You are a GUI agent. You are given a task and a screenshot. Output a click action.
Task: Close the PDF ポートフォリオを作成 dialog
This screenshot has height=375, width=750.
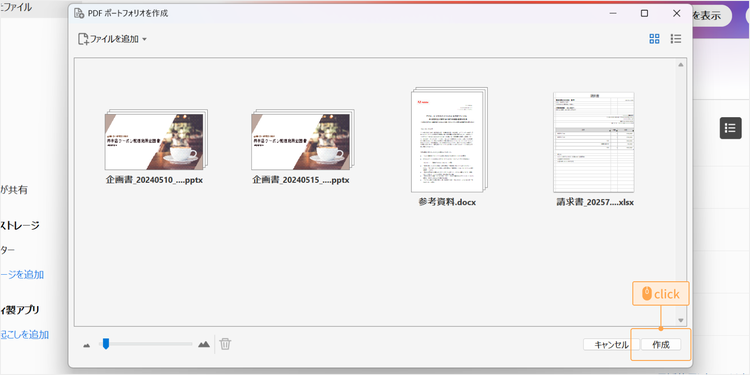point(676,13)
